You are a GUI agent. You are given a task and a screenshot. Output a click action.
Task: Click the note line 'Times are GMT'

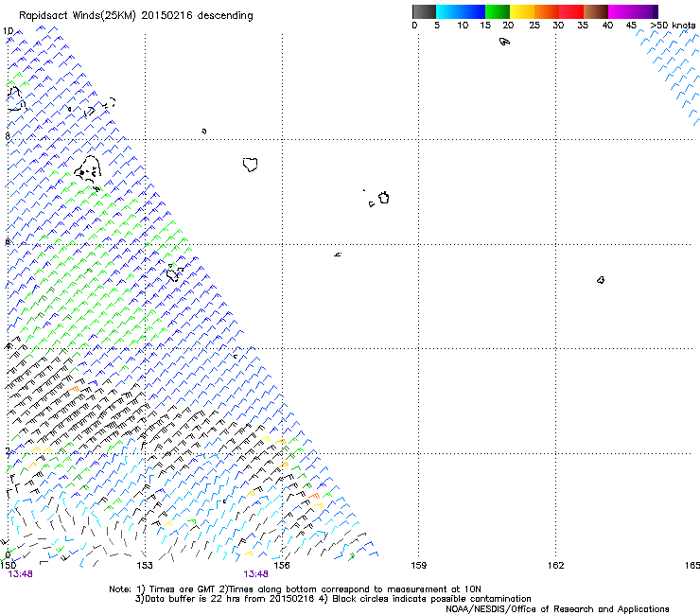tap(182, 589)
